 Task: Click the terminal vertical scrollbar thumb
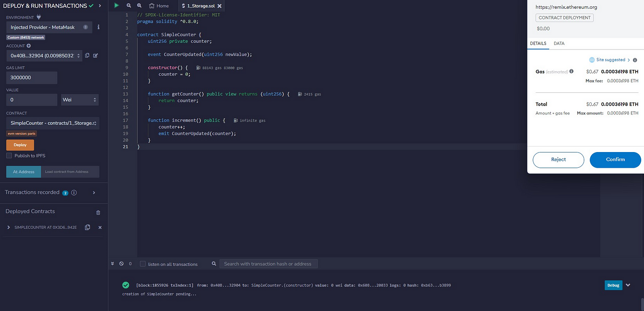642,304
